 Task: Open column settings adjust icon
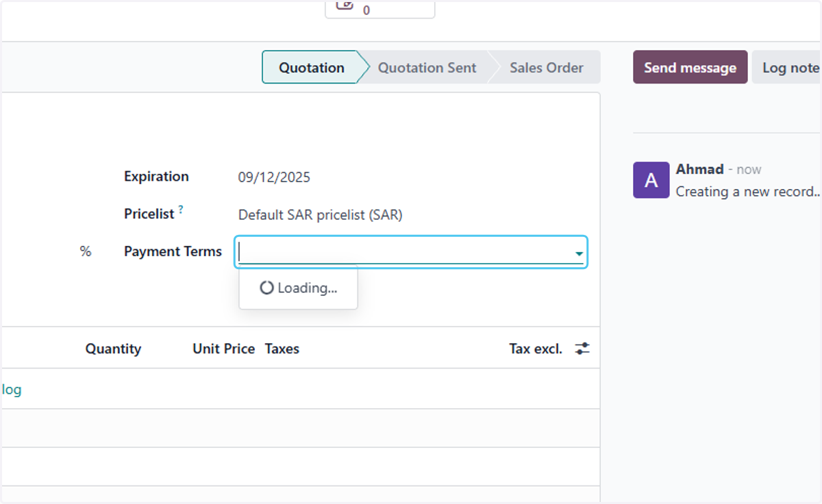(582, 349)
